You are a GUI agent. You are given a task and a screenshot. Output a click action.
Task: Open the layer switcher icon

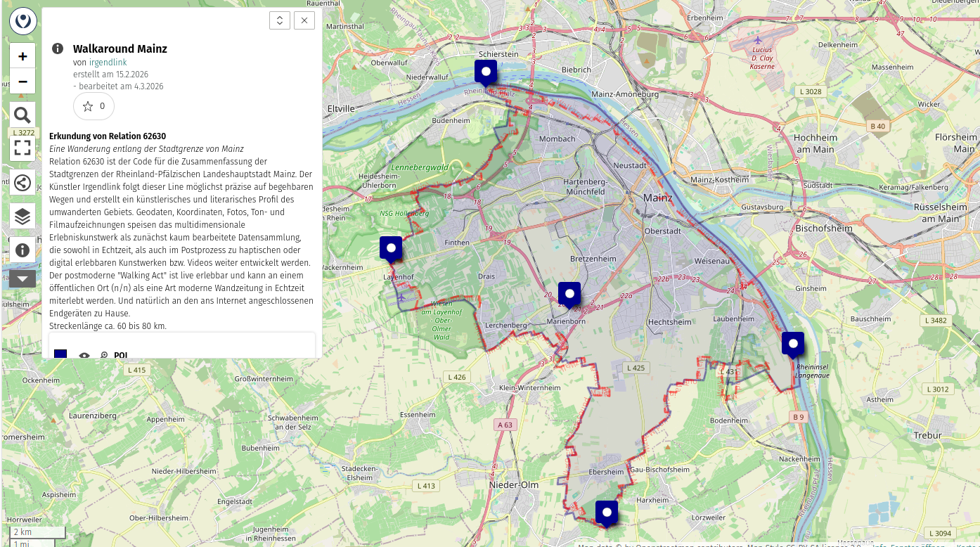tap(22, 216)
